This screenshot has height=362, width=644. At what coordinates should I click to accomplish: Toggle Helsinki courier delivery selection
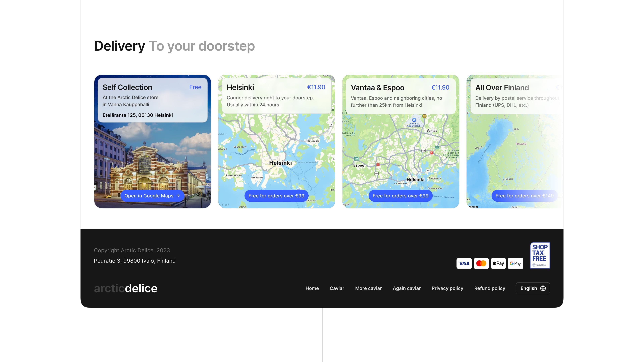pyautogui.click(x=276, y=141)
